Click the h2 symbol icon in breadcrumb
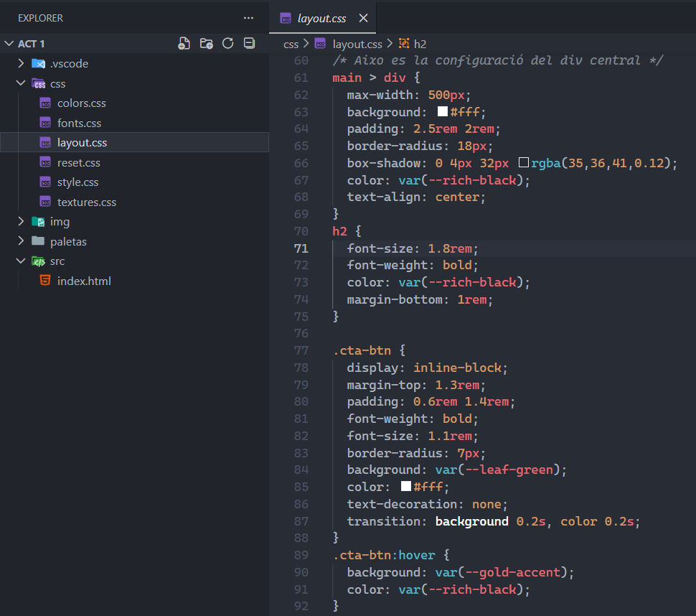 coord(404,44)
